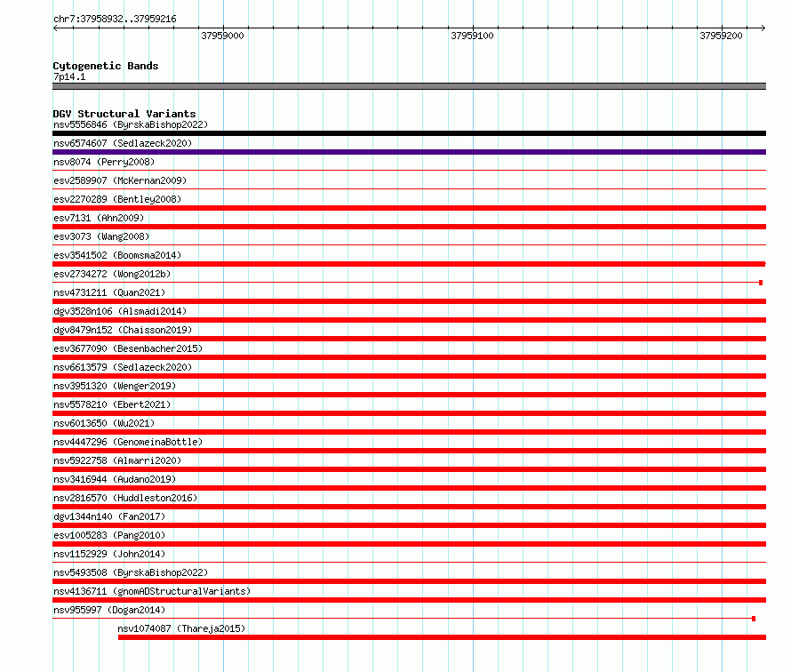This screenshot has width=791, height=672.
Task: Click the chr7:37958932..37959216 coordinate label
Action: coord(115,19)
